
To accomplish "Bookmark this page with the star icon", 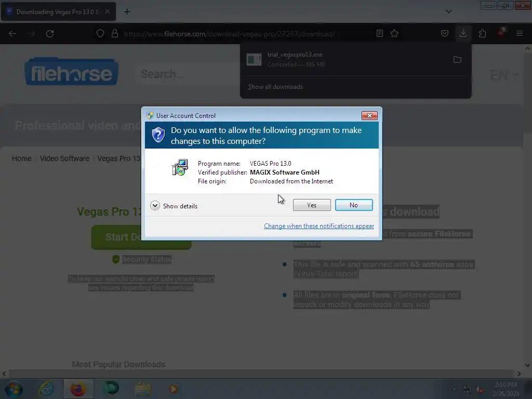I will tap(394, 33).
